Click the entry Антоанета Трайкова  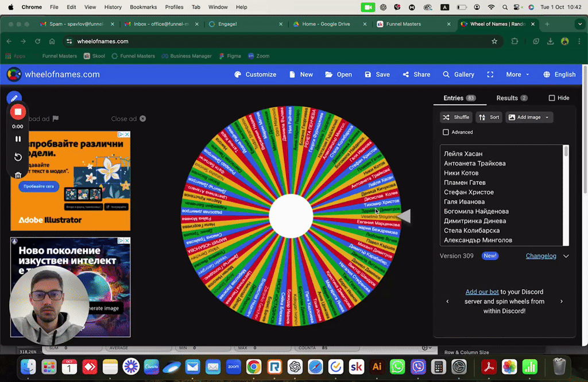(475, 163)
